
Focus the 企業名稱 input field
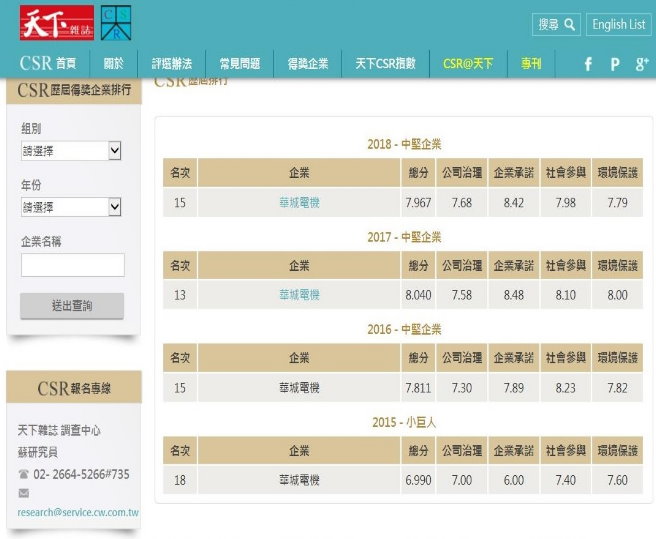coord(73,264)
